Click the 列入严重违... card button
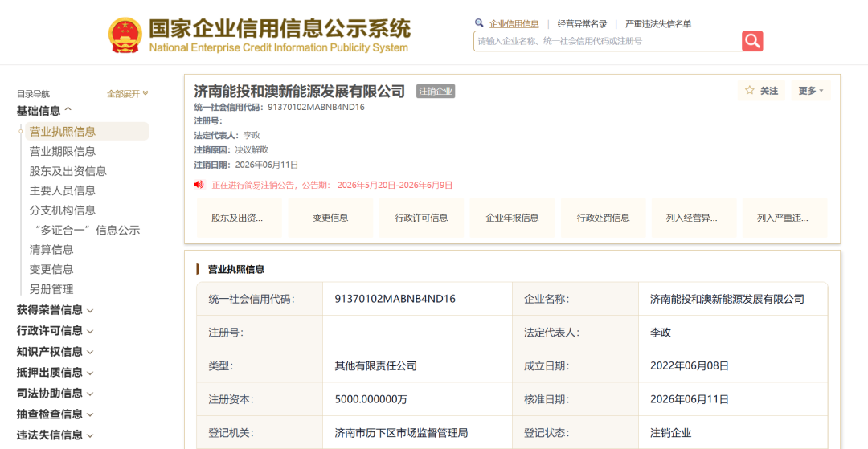The image size is (868, 449). (784, 218)
